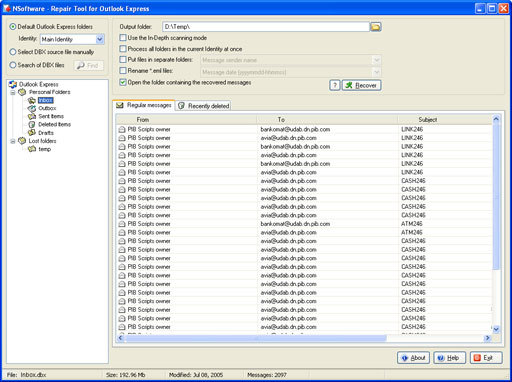Switch to Recently deleted tab
The image size is (512, 382).
click(203, 106)
